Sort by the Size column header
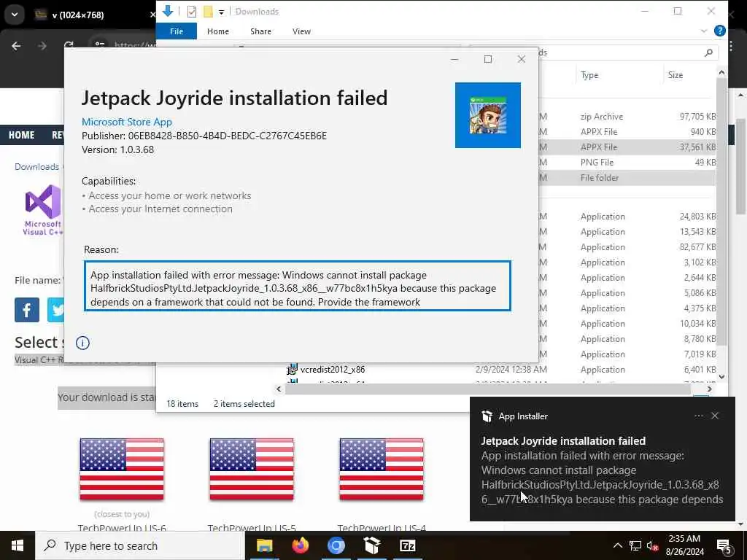 coord(675,75)
